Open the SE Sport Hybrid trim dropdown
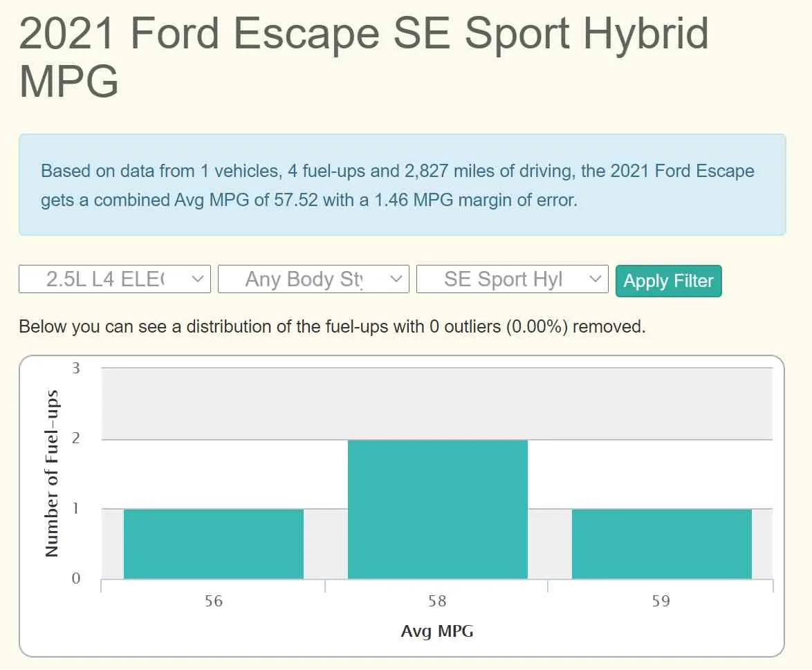812x670 pixels. 512,279
